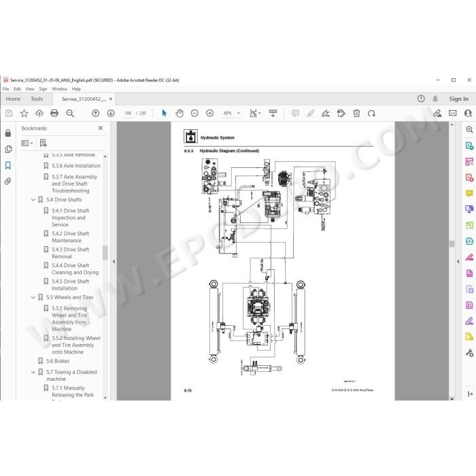Open the sign document pen tool
Viewport: 476px width, 476px height.
[x=326, y=114]
